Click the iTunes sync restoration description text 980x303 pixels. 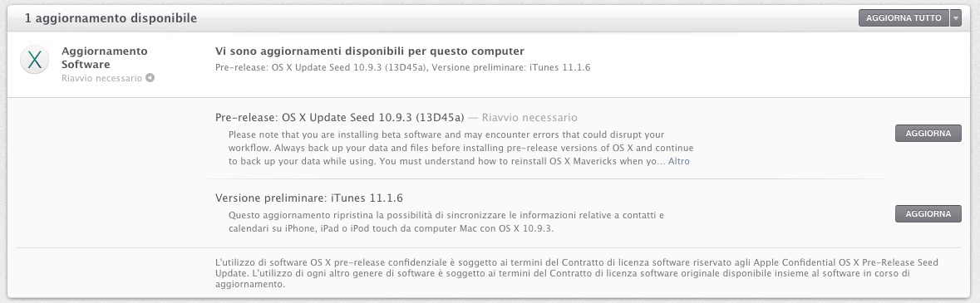(446, 222)
